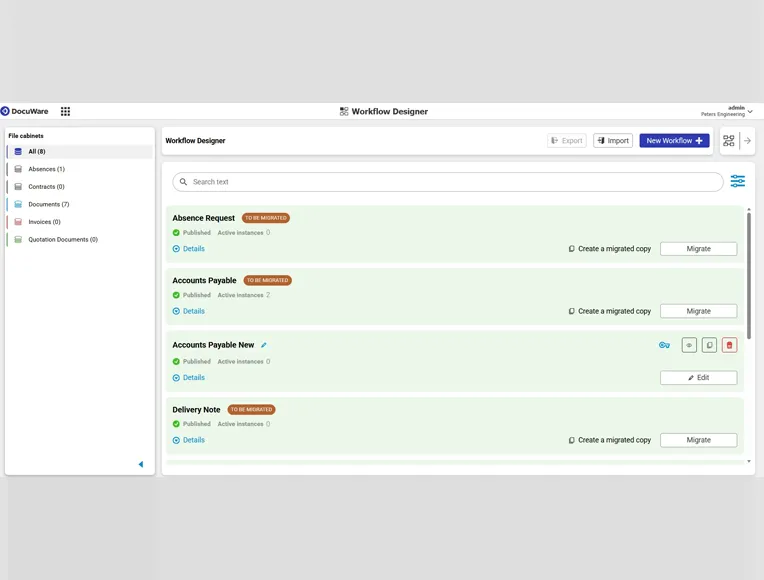
Task: Click the New Workflow button
Action: pyautogui.click(x=674, y=140)
